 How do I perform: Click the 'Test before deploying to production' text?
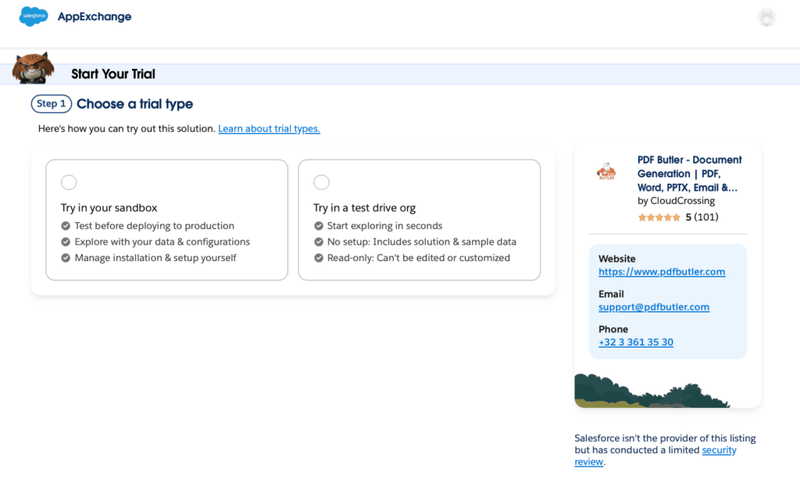154,225
